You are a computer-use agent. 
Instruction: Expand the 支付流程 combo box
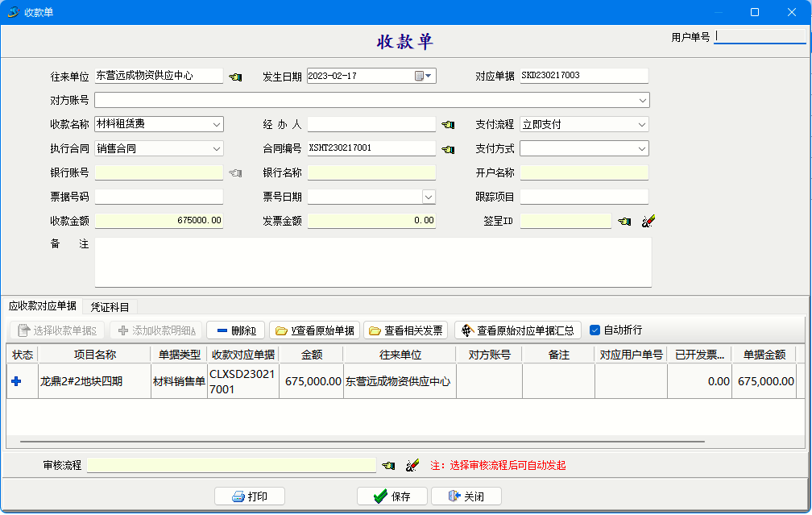[642, 125]
